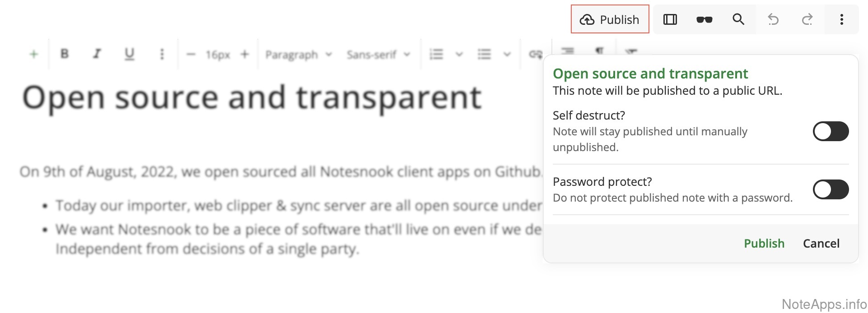Expand the numbered list style chevron
Image resolution: width=868 pixels, height=313 pixels.
459,55
